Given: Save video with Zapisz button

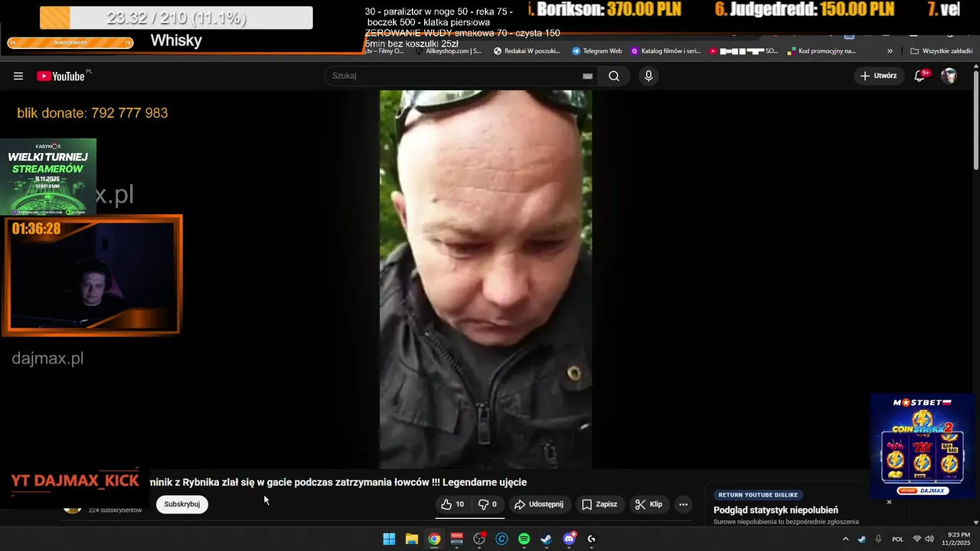Looking at the screenshot, I should [599, 504].
